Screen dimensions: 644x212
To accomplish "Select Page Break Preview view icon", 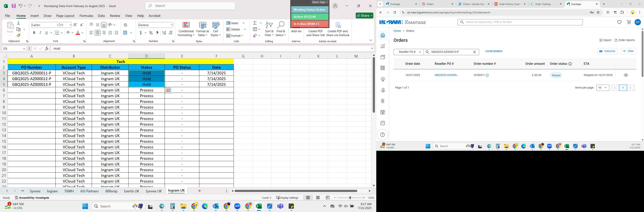I will pyautogui.click(x=327, y=198).
